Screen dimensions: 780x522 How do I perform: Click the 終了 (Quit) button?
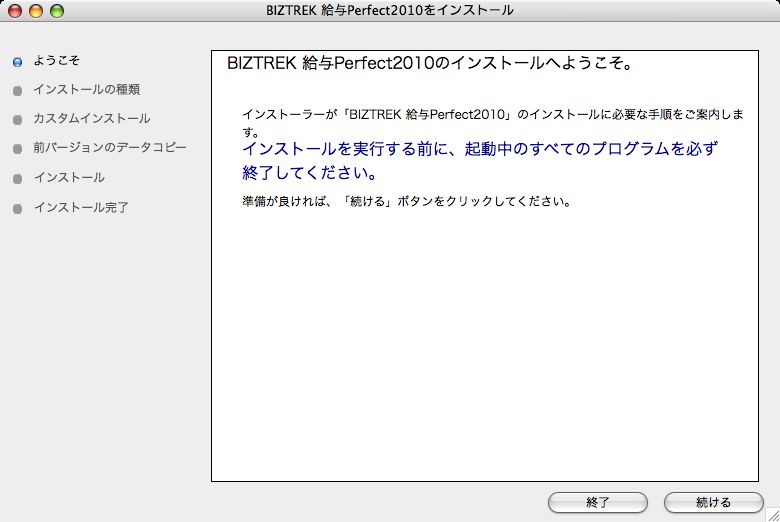click(597, 502)
